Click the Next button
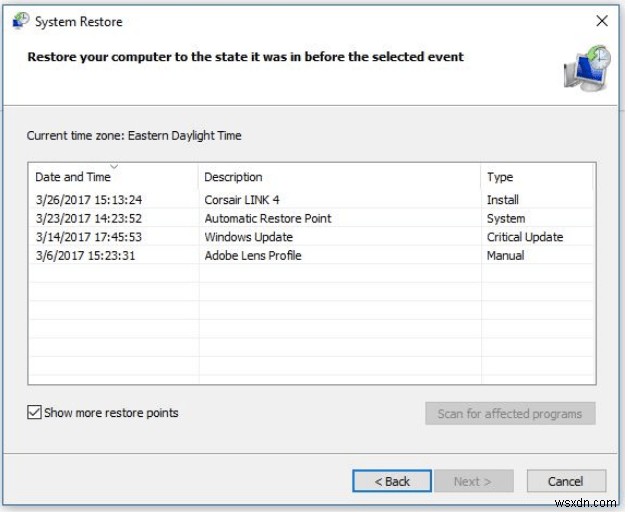The width and height of the screenshot is (628, 513). click(x=474, y=481)
